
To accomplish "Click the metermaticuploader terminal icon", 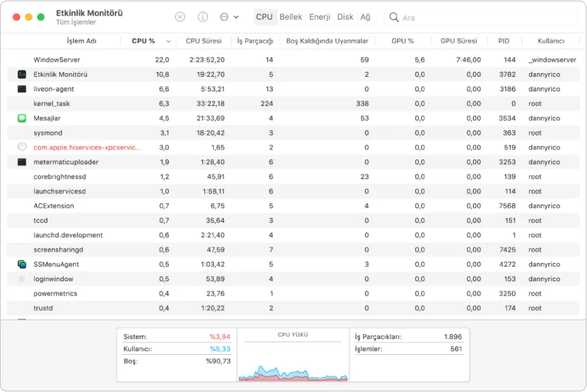I will tap(22, 162).
